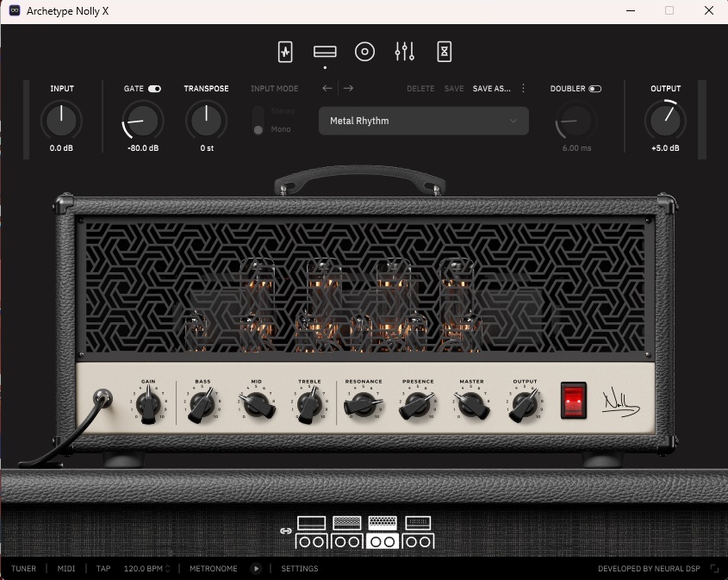Click the Nolly signature on amp
Screen dimensions: 728x580
point(620,402)
